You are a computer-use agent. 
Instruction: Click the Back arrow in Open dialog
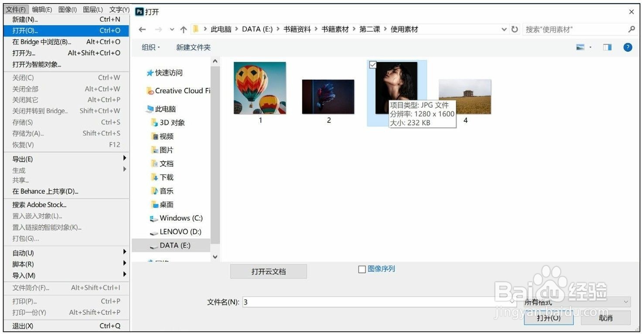143,29
